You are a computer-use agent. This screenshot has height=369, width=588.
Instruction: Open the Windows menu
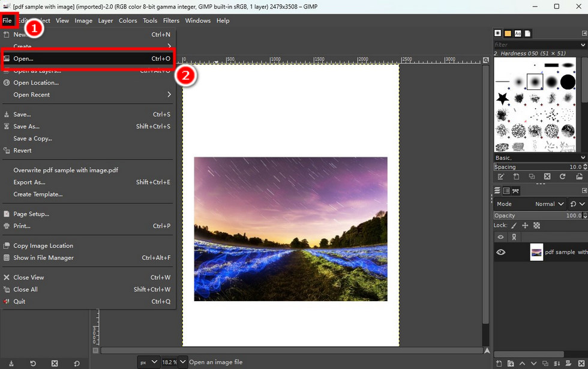[x=197, y=20]
